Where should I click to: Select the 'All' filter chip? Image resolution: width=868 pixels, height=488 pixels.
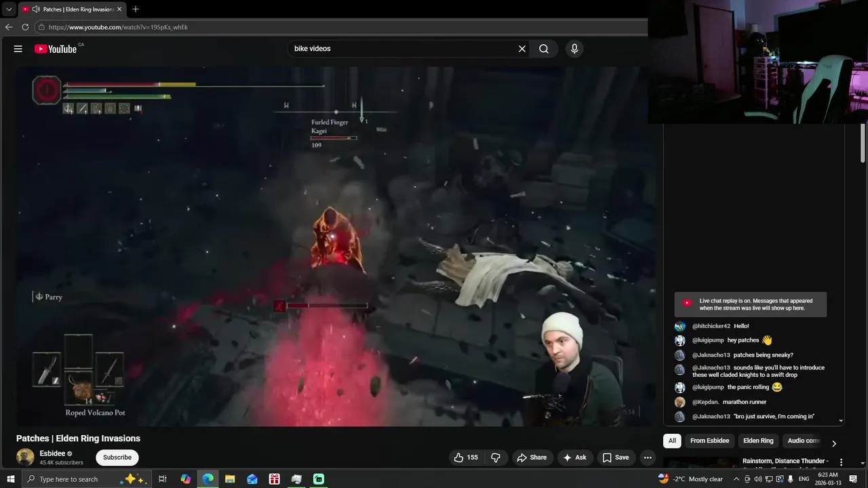(672, 441)
